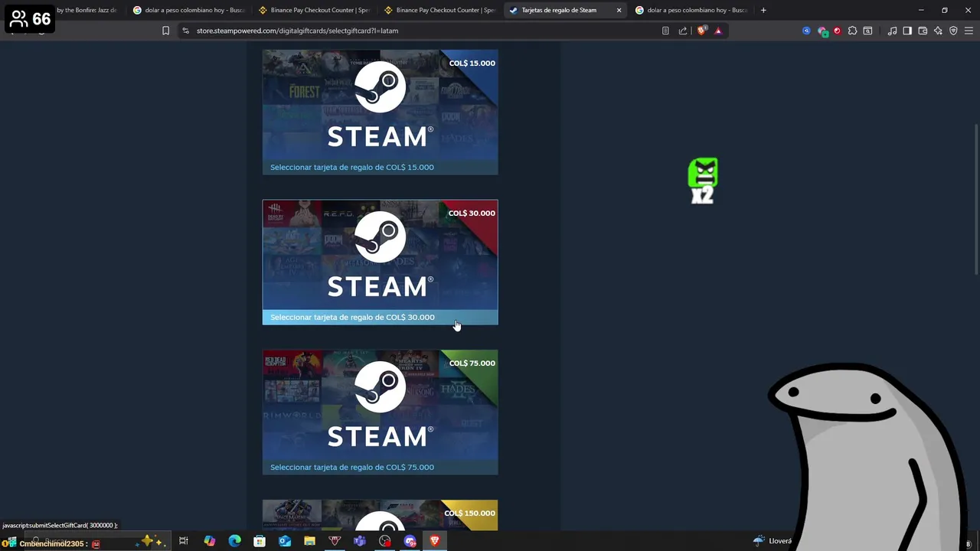Screen dimensions: 980x551
Task: Open Brave browser from the taskbar
Action: 435,541
